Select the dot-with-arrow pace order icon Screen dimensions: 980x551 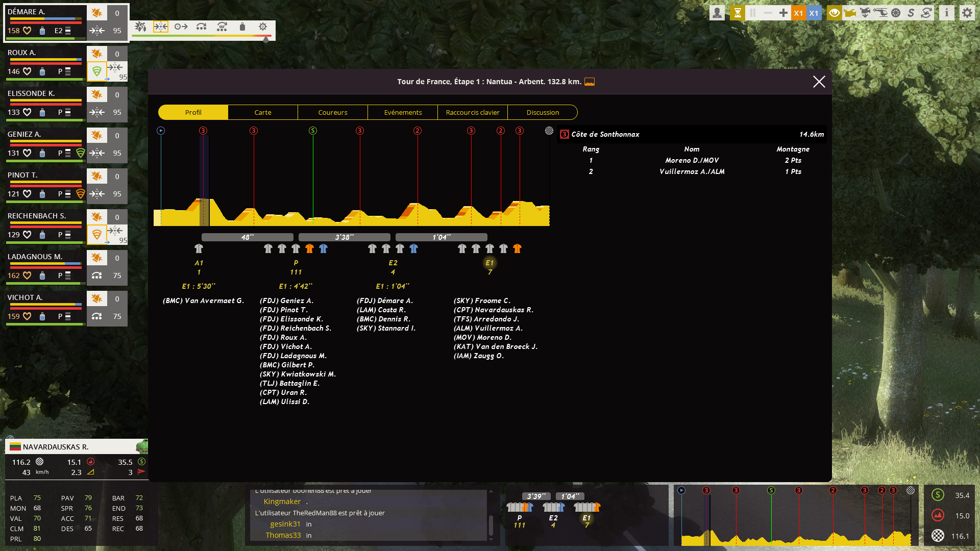(x=181, y=27)
